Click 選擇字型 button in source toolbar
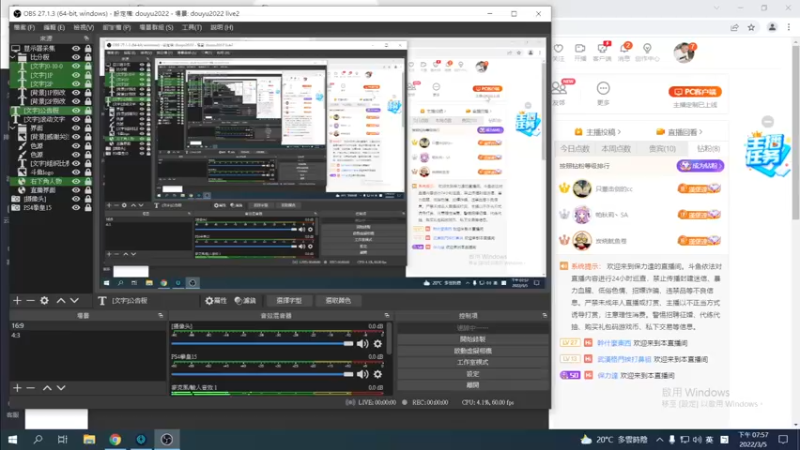800x450 pixels. (289, 301)
